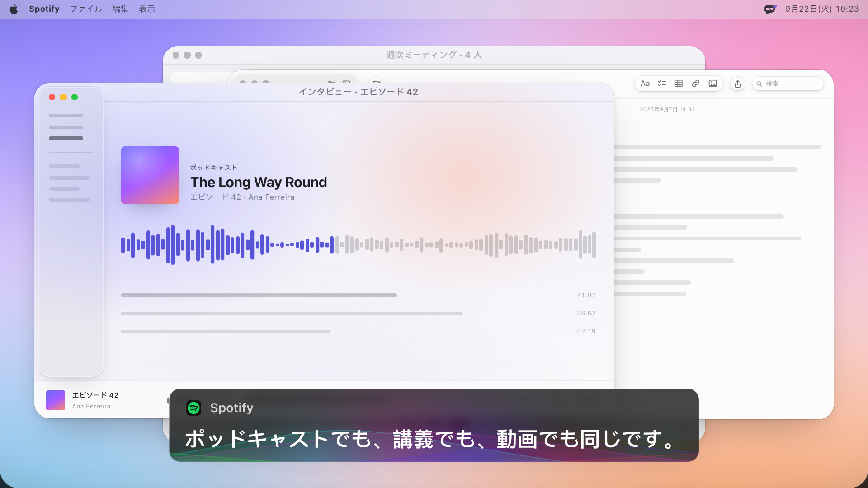The height and width of the screenshot is (488, 868).
Task: Click "エピソード 42" in the now-playing bar
Action: click(x=95, y=395)
